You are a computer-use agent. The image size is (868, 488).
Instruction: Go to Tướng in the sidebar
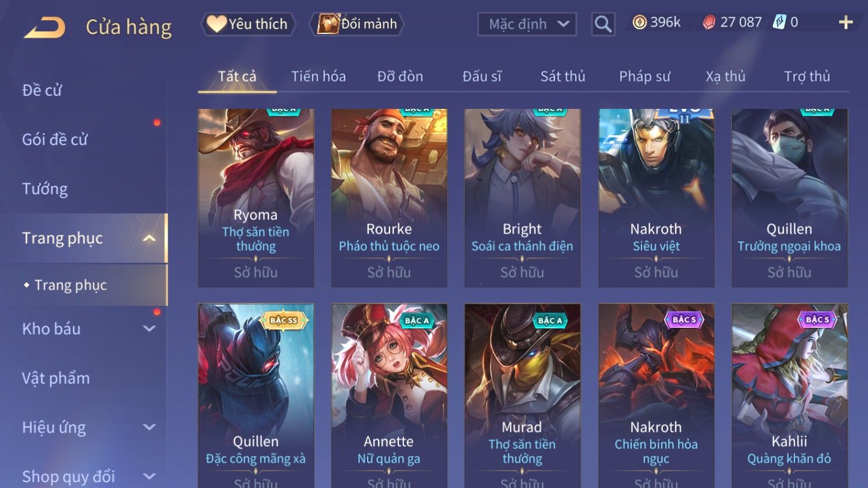[x=45, y=189]
